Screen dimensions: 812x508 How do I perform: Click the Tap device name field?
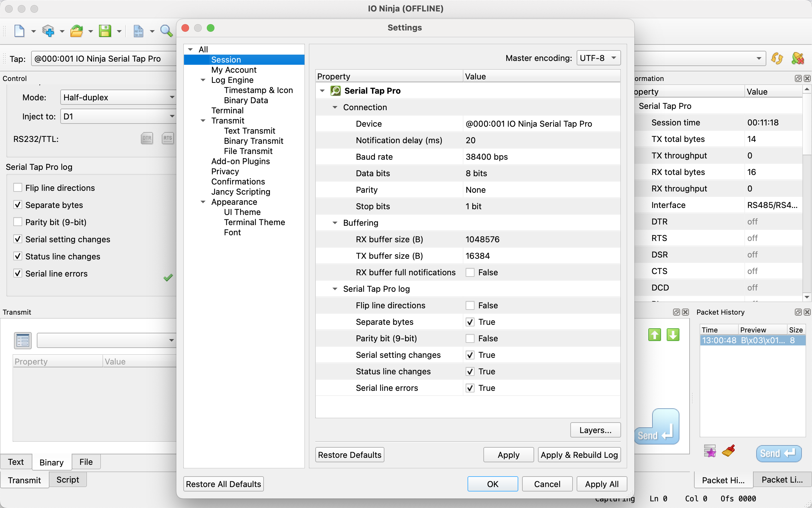104,58
